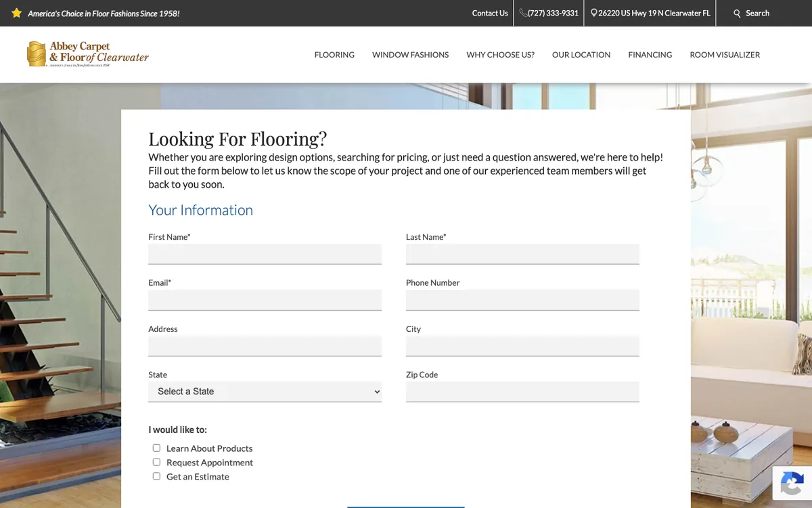Click the magnifying glass search icon
This screenshot has width=812, height=508.
click(x=738, y=14)
